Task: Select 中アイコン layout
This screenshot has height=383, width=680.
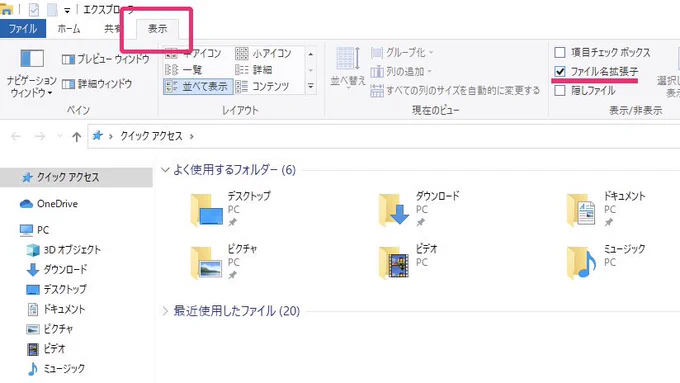Action: click(194, 54)
